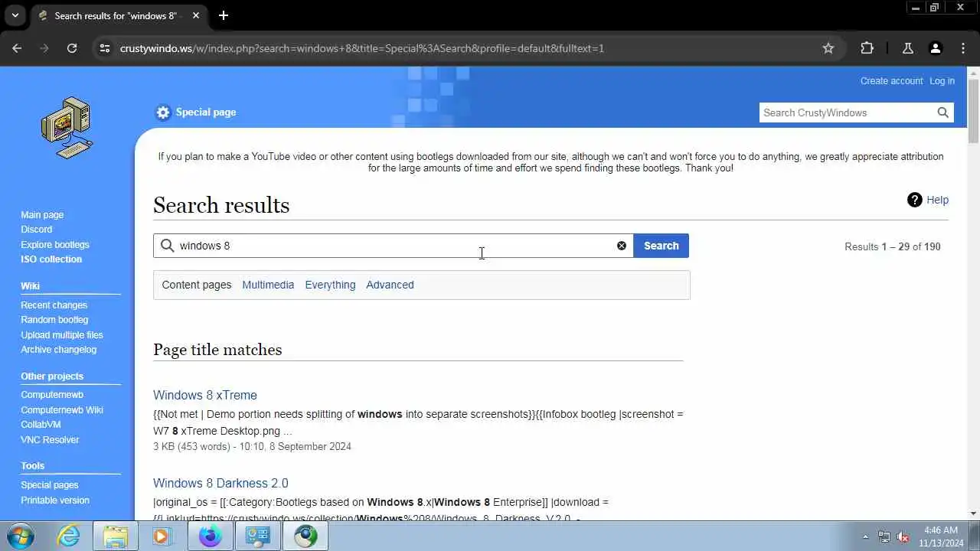Click the 'Results 1 – 29 of 190' text
This screenshot has height=551, width=980.
coord(893,246)
